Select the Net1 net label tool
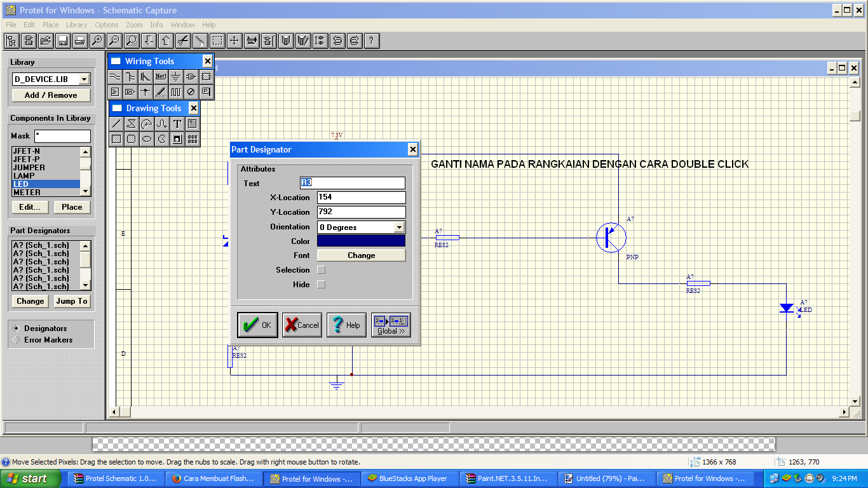Image resolution: width=868 pixels, height=488 pixels. [161, 76]
